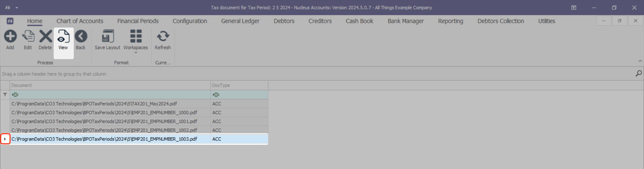Open the Debtors tab
The height and width of the screenshot is (169, 644).
coord(284,21)
